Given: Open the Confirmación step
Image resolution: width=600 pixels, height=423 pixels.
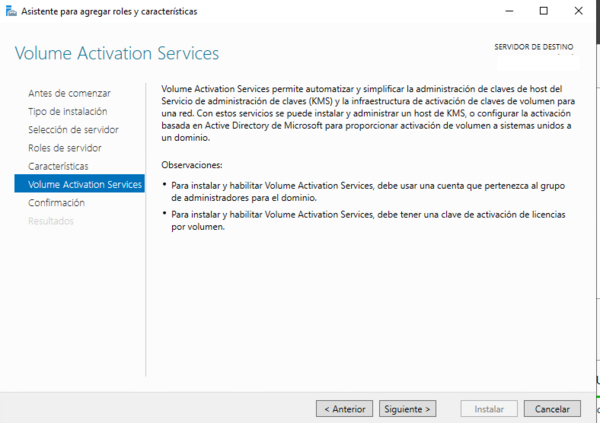Looking at the screenshot, I should coord(56,203).
